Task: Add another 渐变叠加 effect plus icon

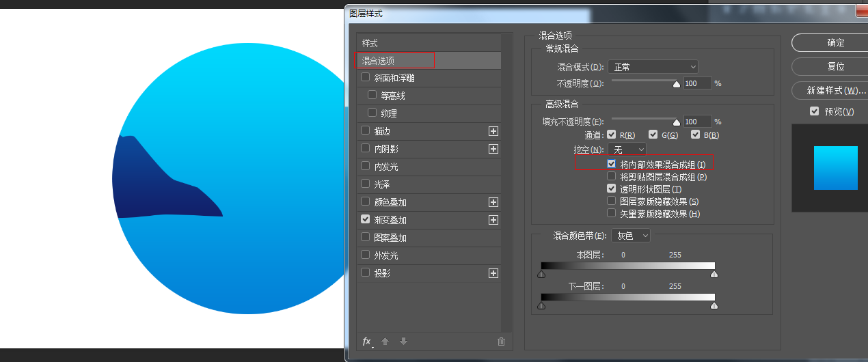Action: (x=493, y=220)
